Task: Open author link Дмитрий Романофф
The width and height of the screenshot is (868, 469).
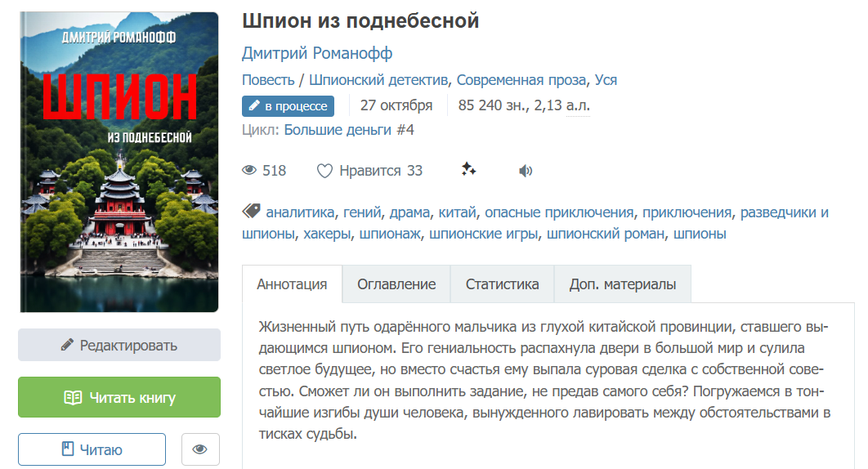Action: click(x=317, y=53)
